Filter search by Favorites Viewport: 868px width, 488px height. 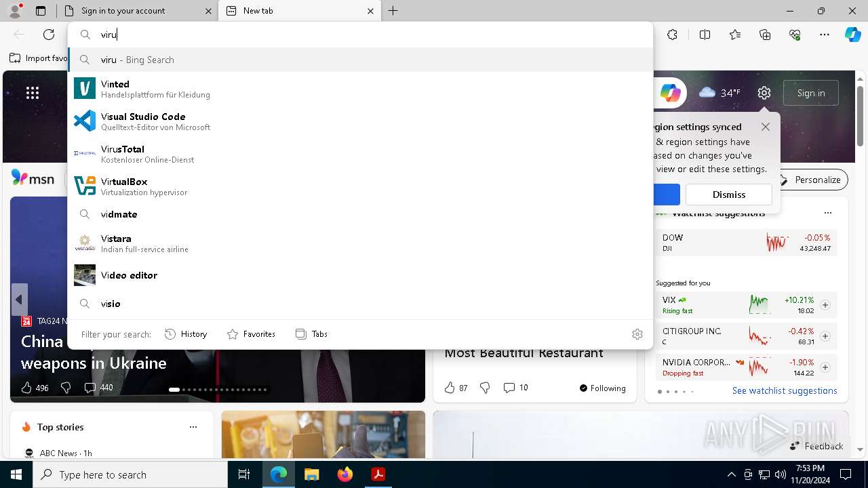click(251, 333)
